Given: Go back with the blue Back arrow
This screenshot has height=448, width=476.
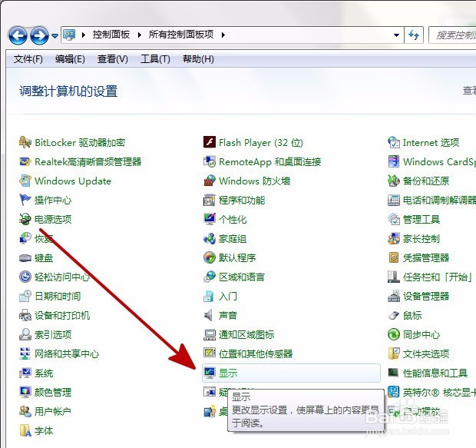Looking at the screenshot, I should 18,35.
